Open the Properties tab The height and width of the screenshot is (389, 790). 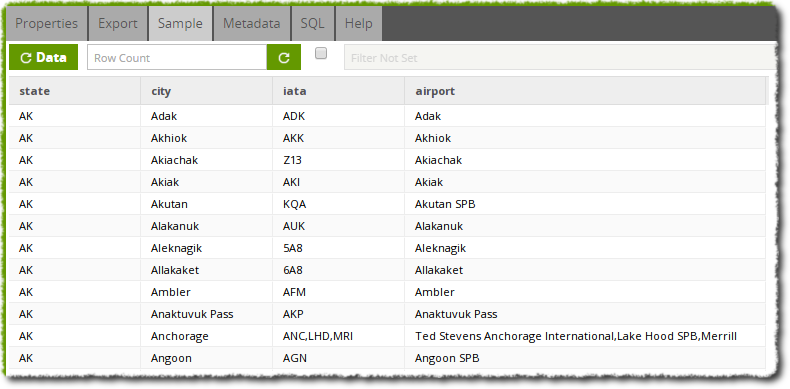coord(46,24)
